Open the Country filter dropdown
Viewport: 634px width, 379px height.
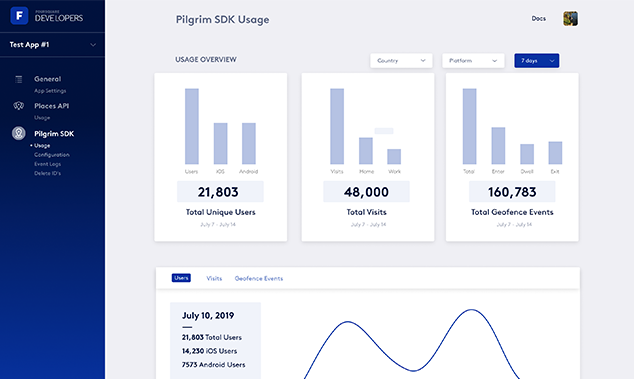click(401, 61)
